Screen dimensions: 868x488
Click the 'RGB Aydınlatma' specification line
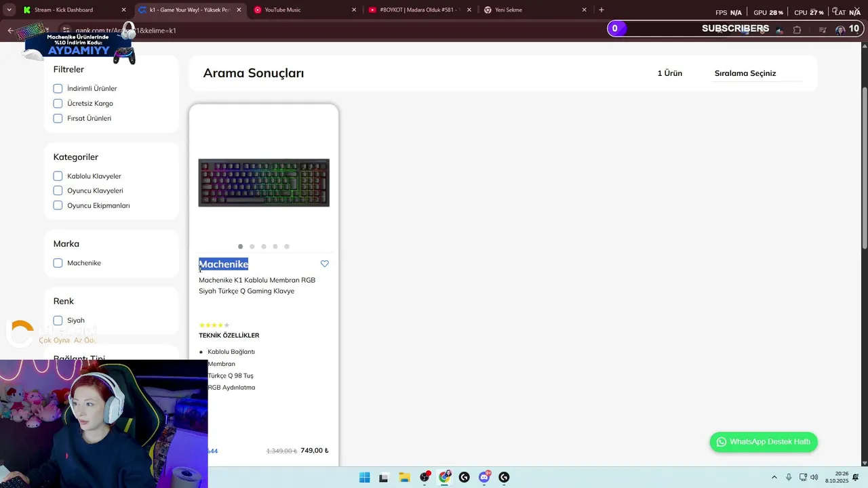[231, 388]
